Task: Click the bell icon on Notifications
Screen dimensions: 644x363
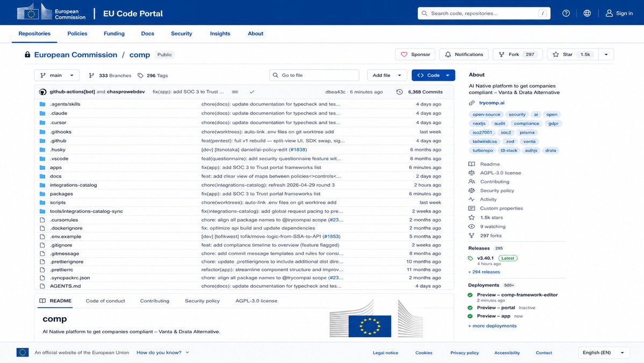Action: click(x=448, y=54)
